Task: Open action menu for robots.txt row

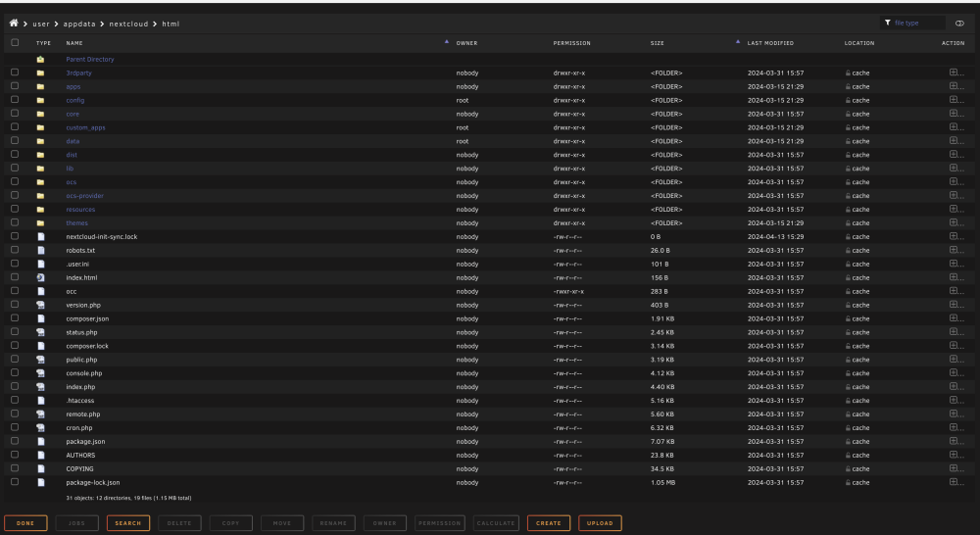Action: coord(954,250)
